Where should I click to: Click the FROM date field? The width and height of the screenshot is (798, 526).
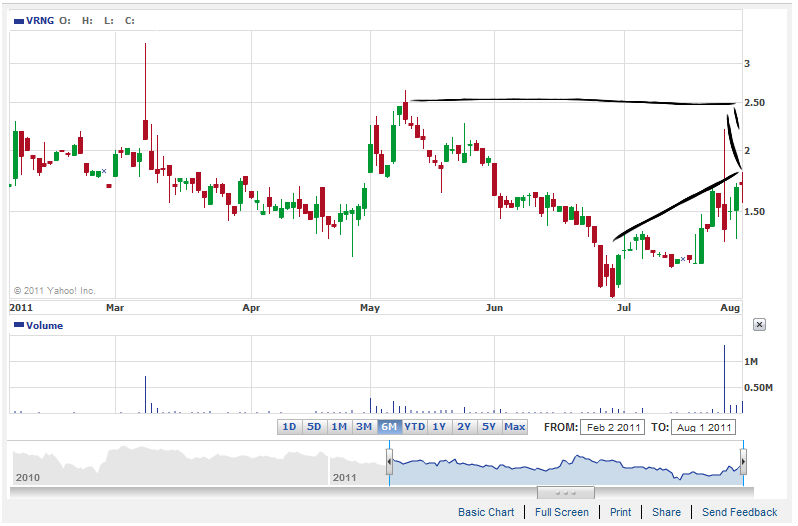point(613,427)
